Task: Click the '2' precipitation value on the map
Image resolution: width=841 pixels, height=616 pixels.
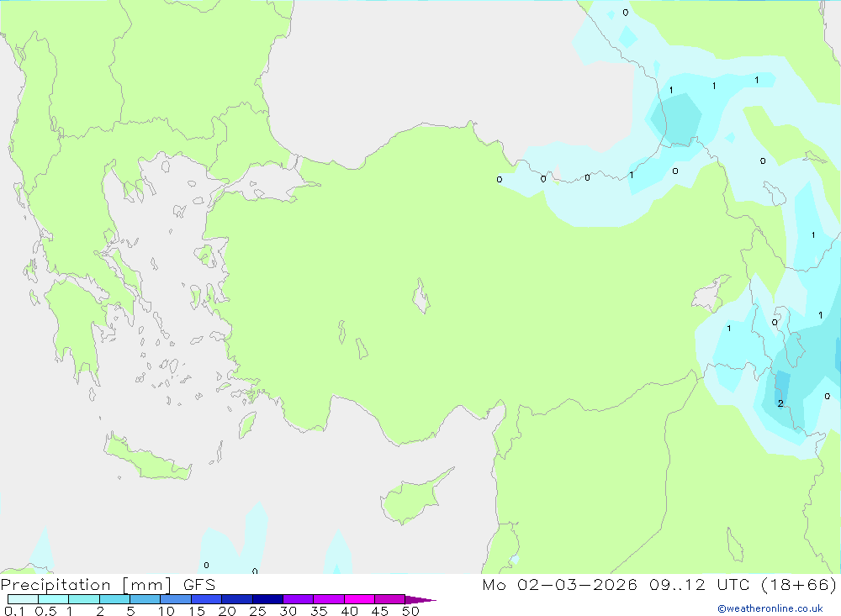Action: pyautogui.click(x=780, y=403)
